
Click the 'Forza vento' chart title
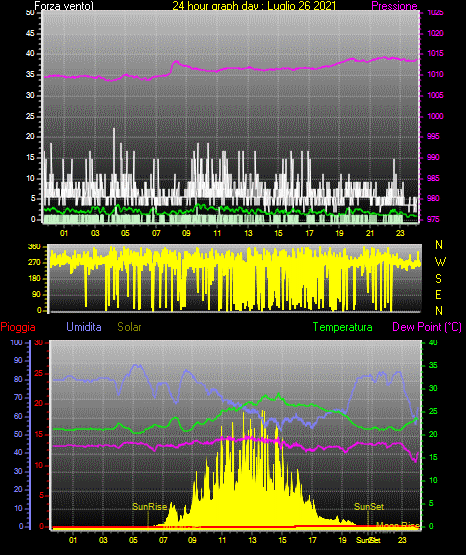(x=64, y=6)
